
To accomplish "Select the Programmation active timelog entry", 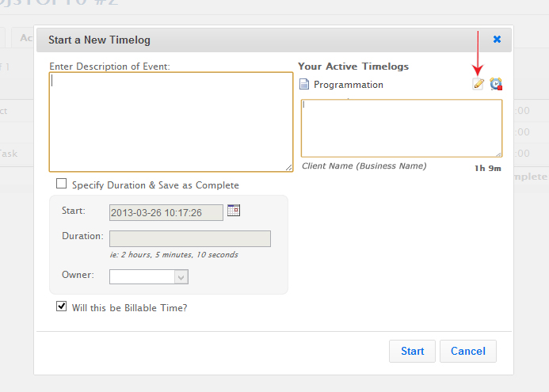I will 349,85.
